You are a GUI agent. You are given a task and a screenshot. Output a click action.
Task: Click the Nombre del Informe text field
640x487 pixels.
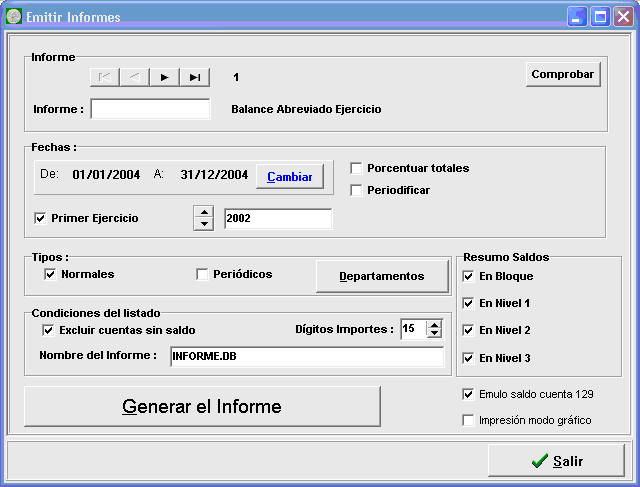(305, 356)
